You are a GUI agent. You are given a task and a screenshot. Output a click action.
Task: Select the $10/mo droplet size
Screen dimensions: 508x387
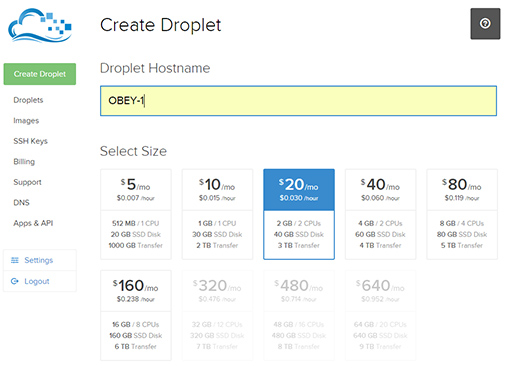click(x=217, y=214)
